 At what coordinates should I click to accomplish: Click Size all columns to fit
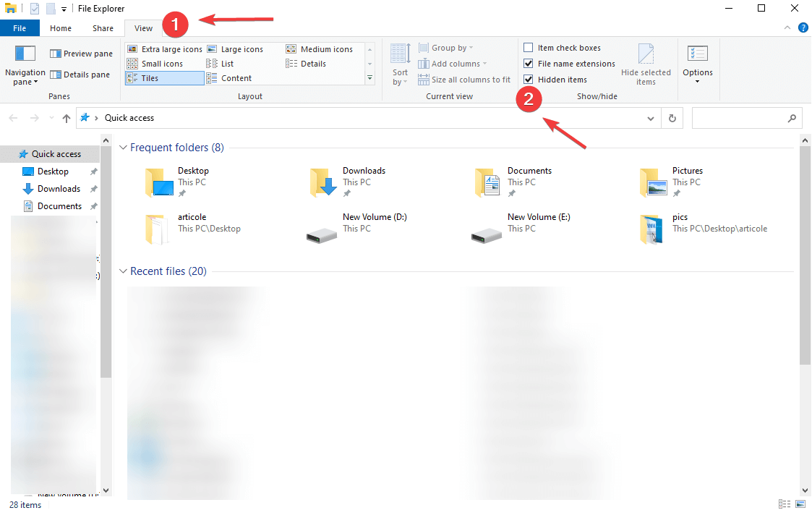tap(464, 80)
